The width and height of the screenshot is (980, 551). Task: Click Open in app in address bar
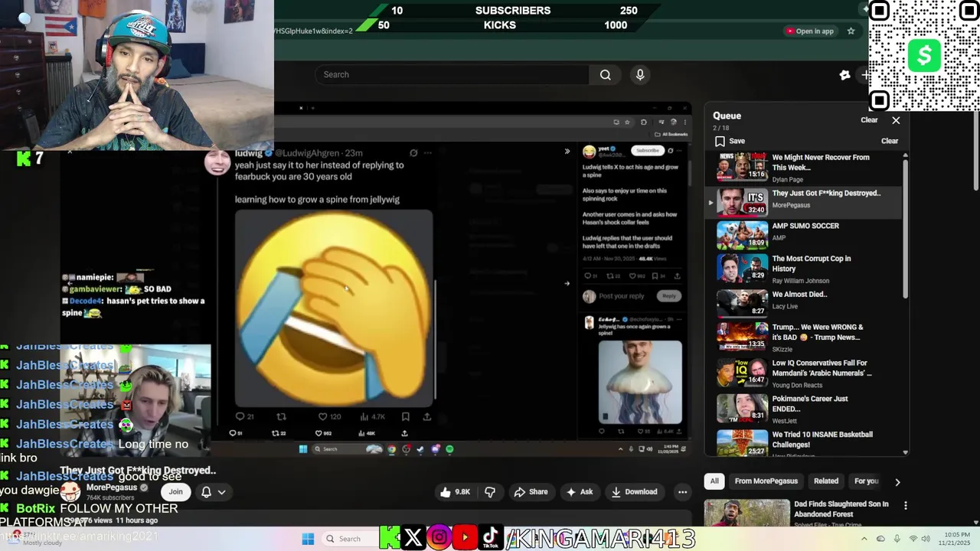[x=809, y=31]
